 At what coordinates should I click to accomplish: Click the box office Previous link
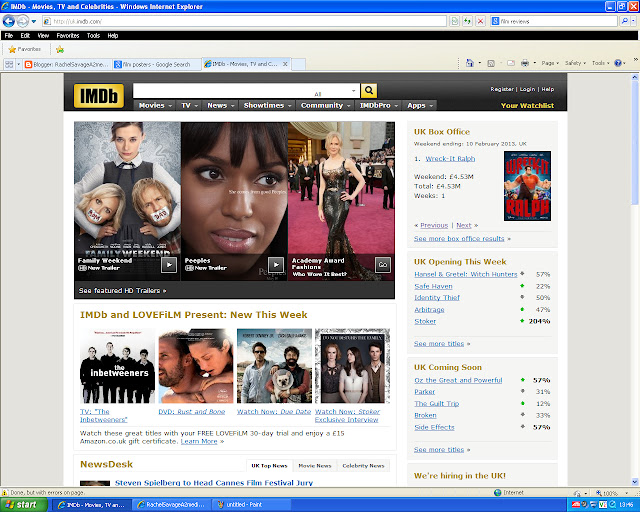[x=434, y=225]
